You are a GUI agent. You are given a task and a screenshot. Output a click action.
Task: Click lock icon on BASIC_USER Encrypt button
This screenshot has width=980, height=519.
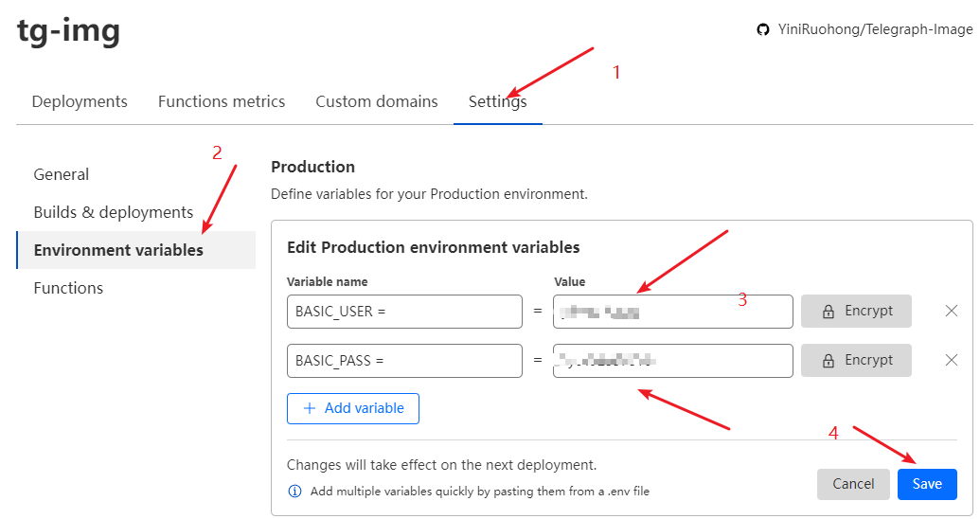tap(829, 311)
